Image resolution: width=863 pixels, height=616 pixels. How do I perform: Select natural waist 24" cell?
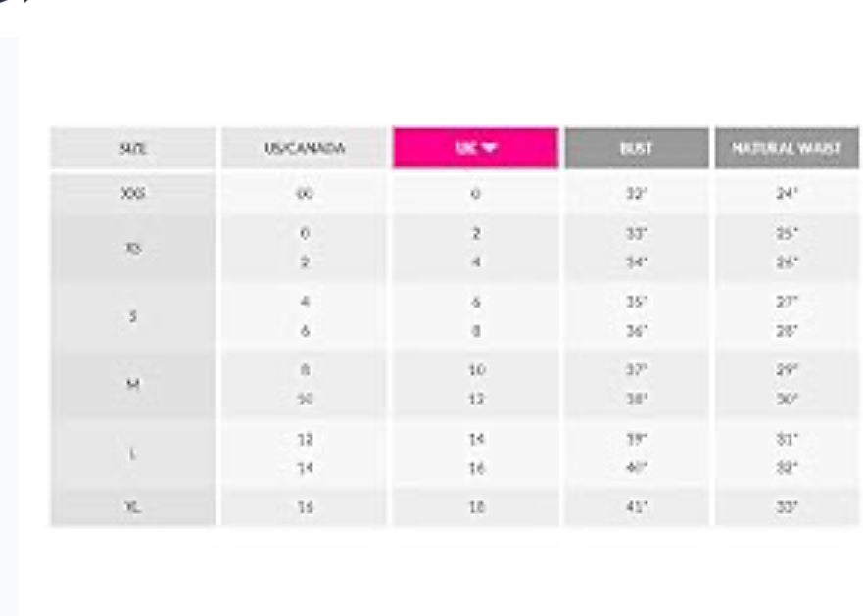click(x=787, y=193)
